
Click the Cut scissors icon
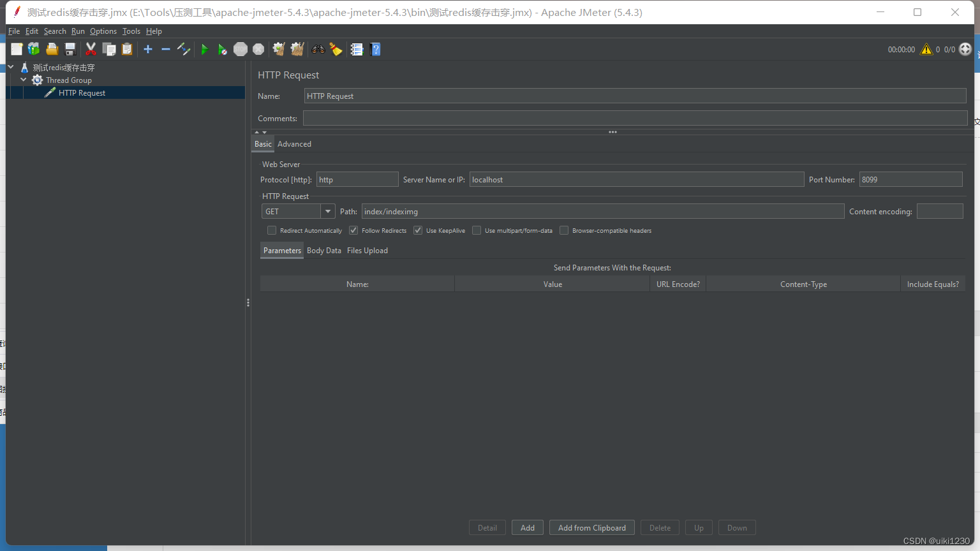click(91, 49)
